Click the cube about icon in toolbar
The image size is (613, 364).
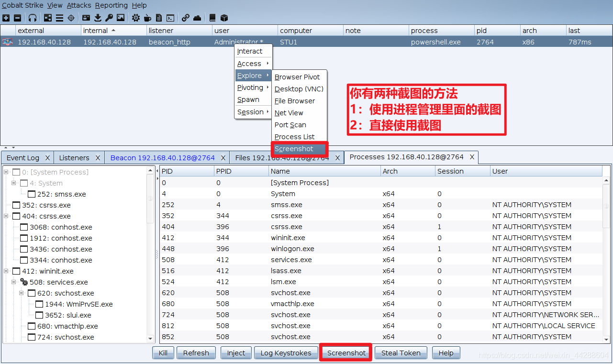(224, 18)
